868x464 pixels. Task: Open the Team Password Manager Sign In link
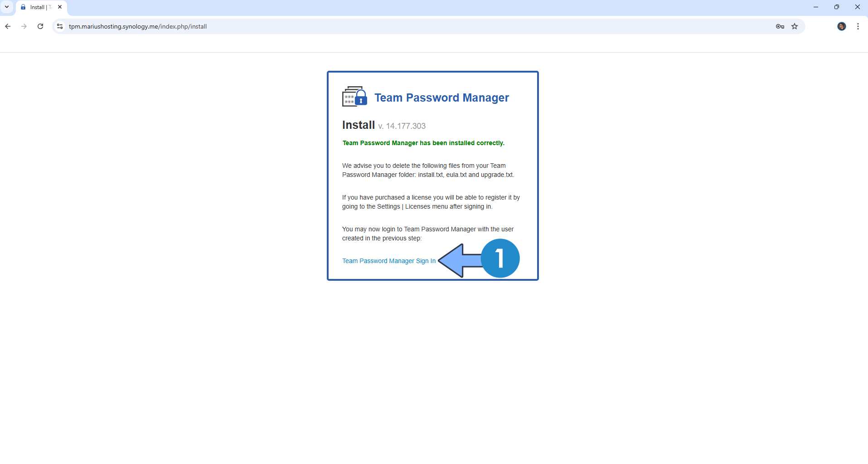(x=388, y=260)
